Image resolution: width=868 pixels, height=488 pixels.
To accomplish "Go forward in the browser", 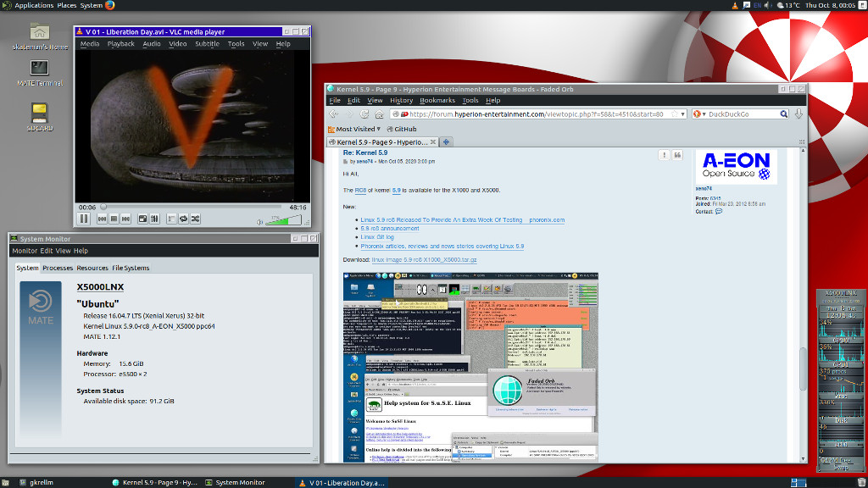I will pyautogui.click(x=349, y=114).
